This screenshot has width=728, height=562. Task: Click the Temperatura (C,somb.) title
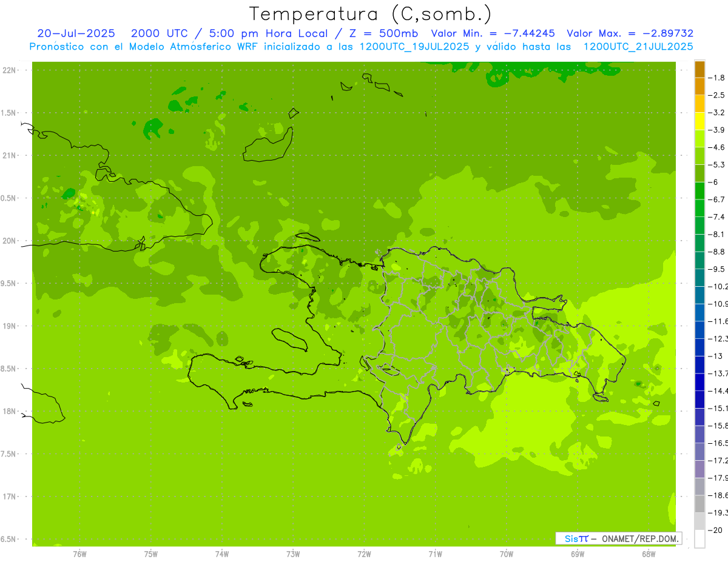(371, 14)
